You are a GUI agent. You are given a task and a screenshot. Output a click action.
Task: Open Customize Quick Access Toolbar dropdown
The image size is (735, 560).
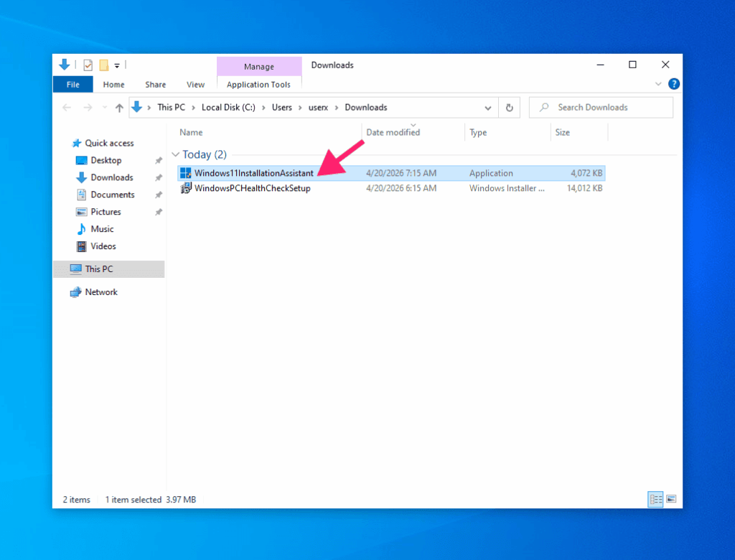pyautogui.click(x=117, y=65)
